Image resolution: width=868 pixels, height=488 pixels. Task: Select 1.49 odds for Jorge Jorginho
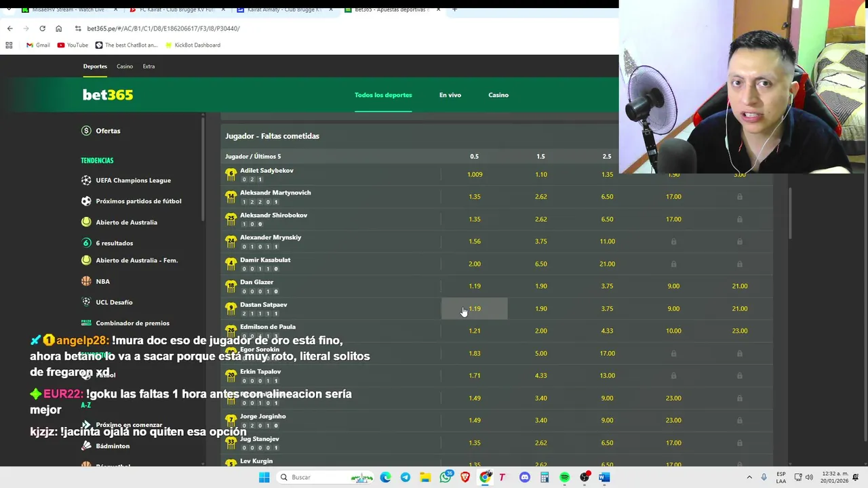point(475,420)
